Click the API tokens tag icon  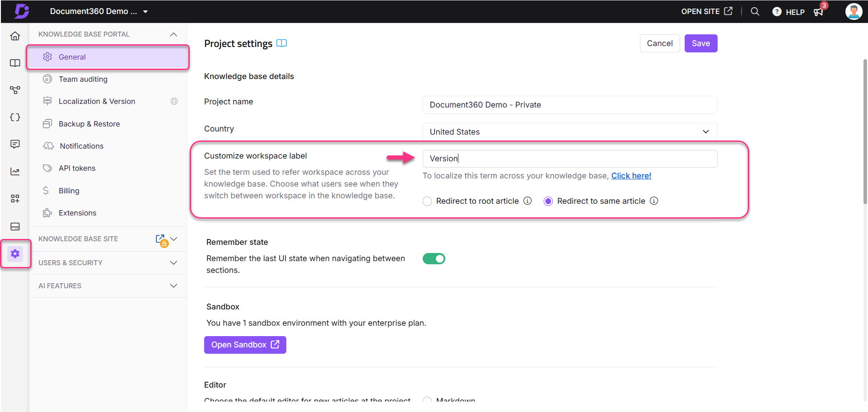(x=47, y=168)
